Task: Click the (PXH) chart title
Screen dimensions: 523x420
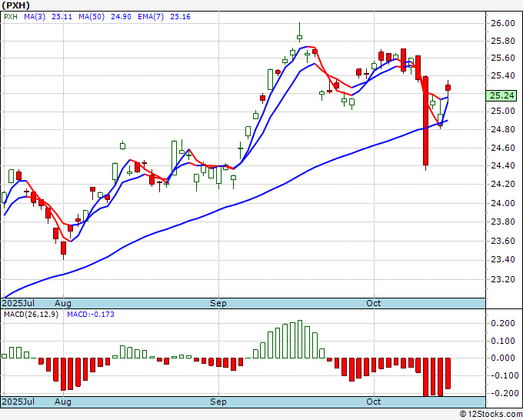Action: [15, 5]
